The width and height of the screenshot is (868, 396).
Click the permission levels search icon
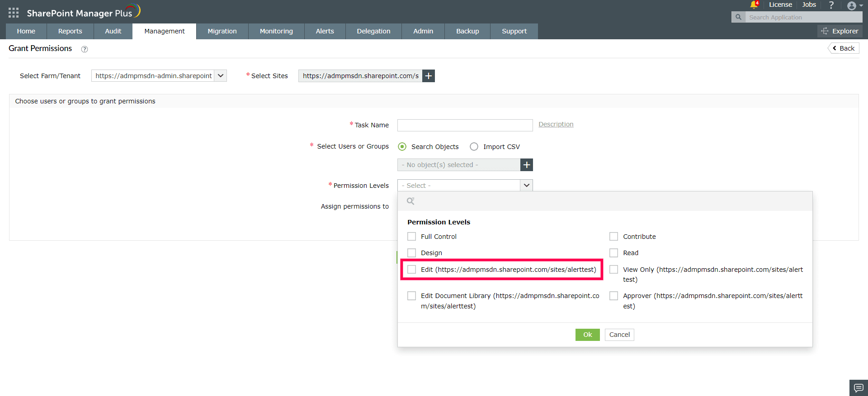(410, 201)
